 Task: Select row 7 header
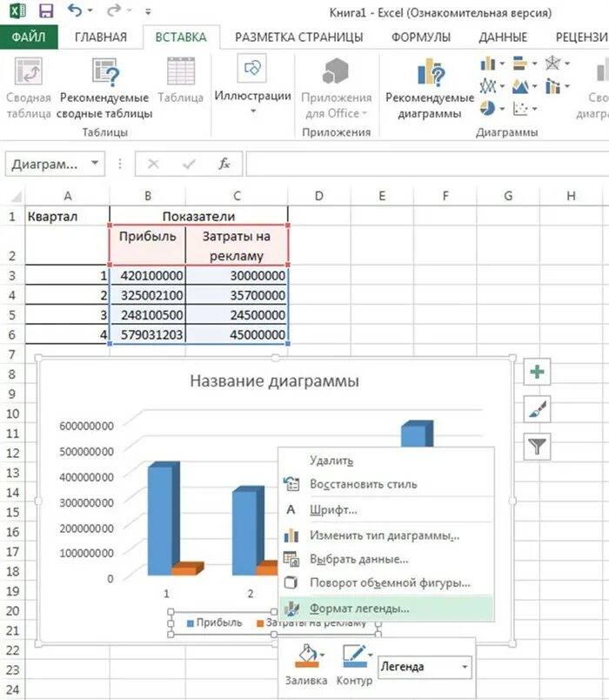12,355
